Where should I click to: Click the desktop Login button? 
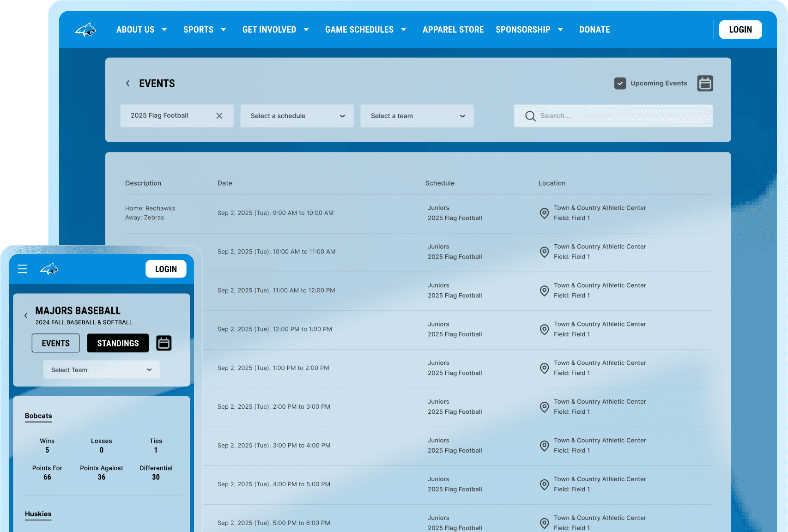740,30
